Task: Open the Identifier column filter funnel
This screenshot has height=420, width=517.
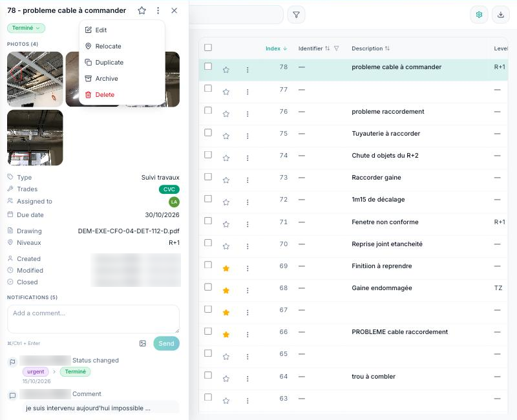Action: coord(336,48)
